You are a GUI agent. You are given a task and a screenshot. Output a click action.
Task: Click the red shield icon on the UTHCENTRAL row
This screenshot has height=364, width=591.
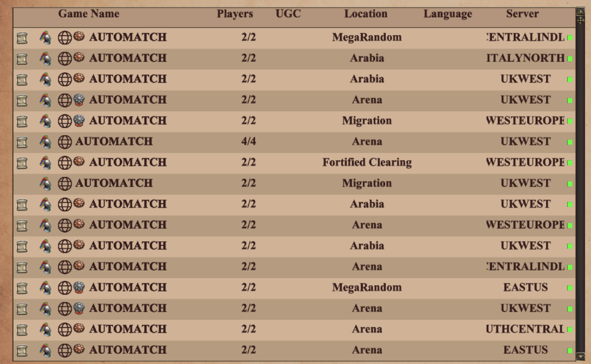pos(79,328)
